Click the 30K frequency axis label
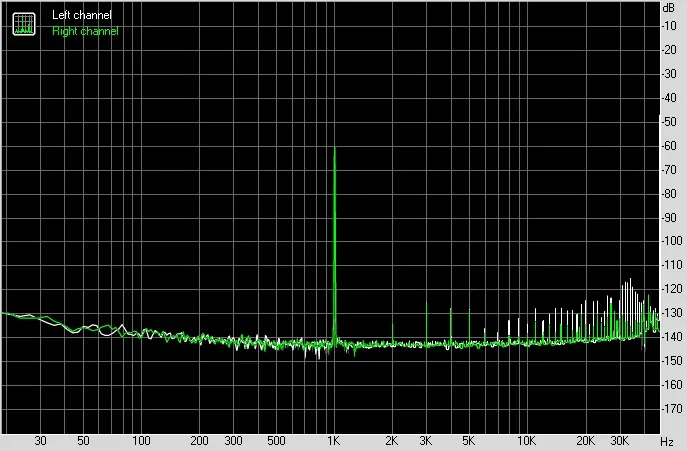The height and width of the screenshot is (451, 687). click(x=620, y=440)
